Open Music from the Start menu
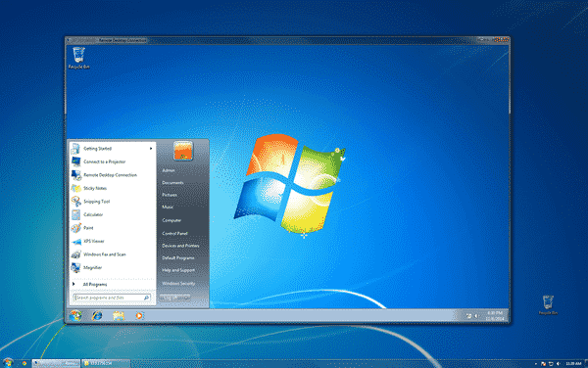 [168, 207]
